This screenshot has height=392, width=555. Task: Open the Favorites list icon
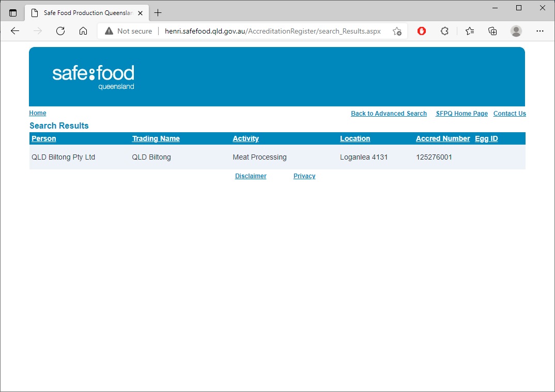[470, 31]
